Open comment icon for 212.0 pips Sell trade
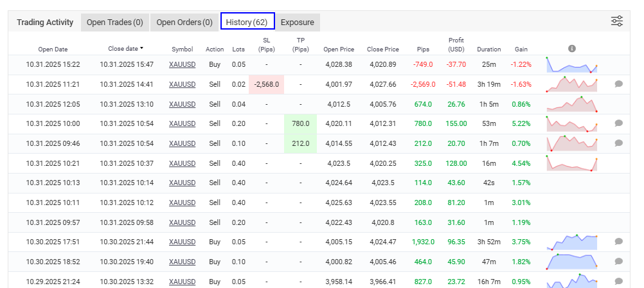 (618, 143)
